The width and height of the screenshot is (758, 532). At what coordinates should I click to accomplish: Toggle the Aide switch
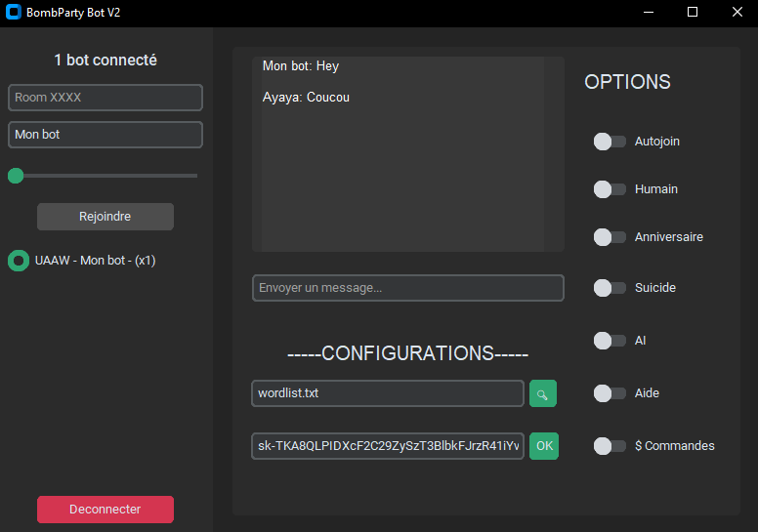[x=610, y=393]
